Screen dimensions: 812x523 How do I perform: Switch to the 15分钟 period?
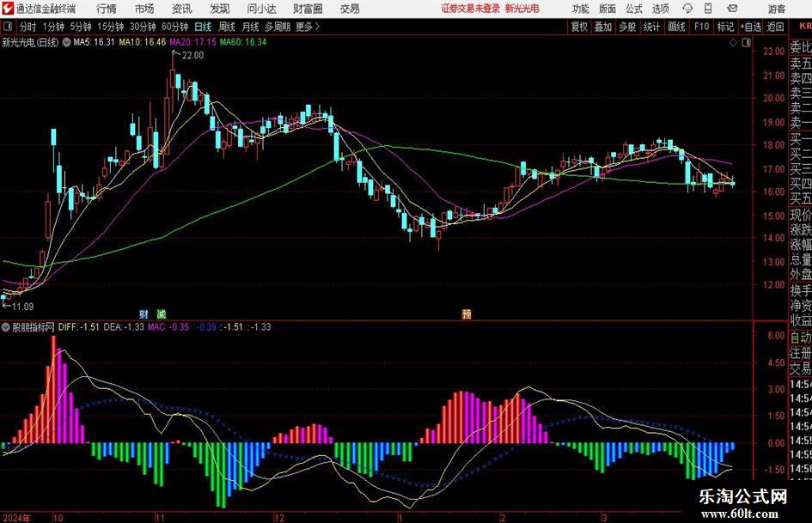point(110,27)
